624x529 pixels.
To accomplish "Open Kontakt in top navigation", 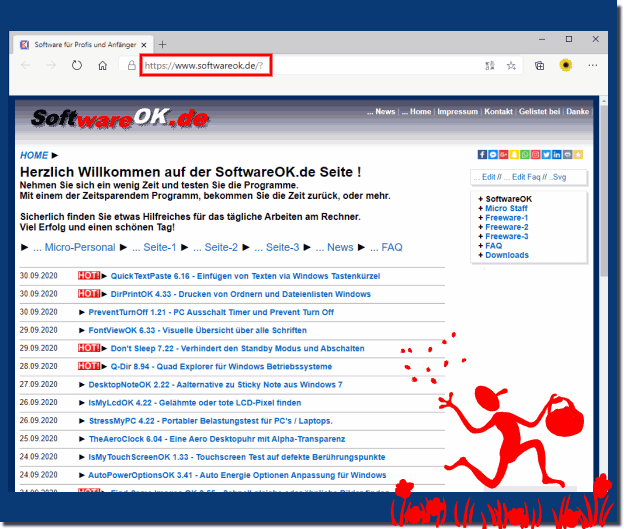I will point(498,112).
